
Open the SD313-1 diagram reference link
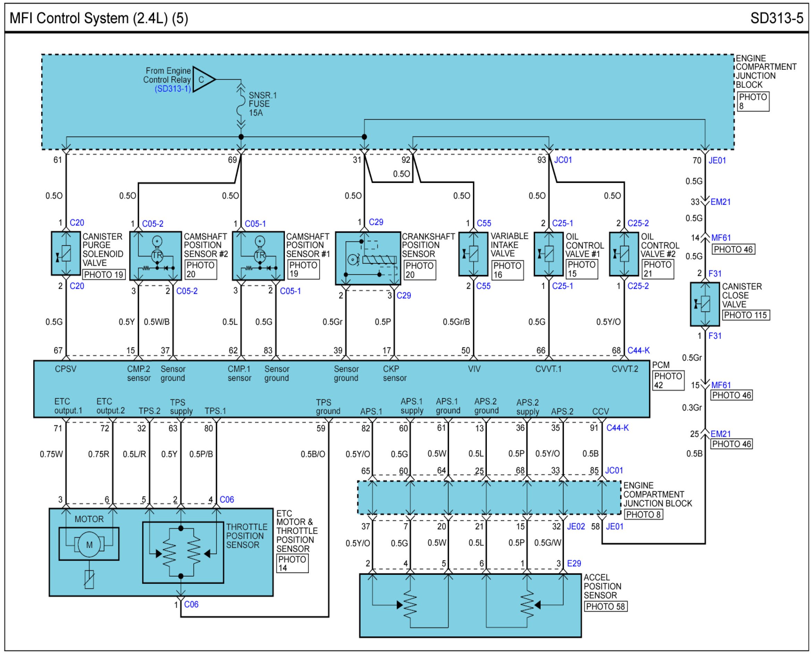click(x=173, y=89)
